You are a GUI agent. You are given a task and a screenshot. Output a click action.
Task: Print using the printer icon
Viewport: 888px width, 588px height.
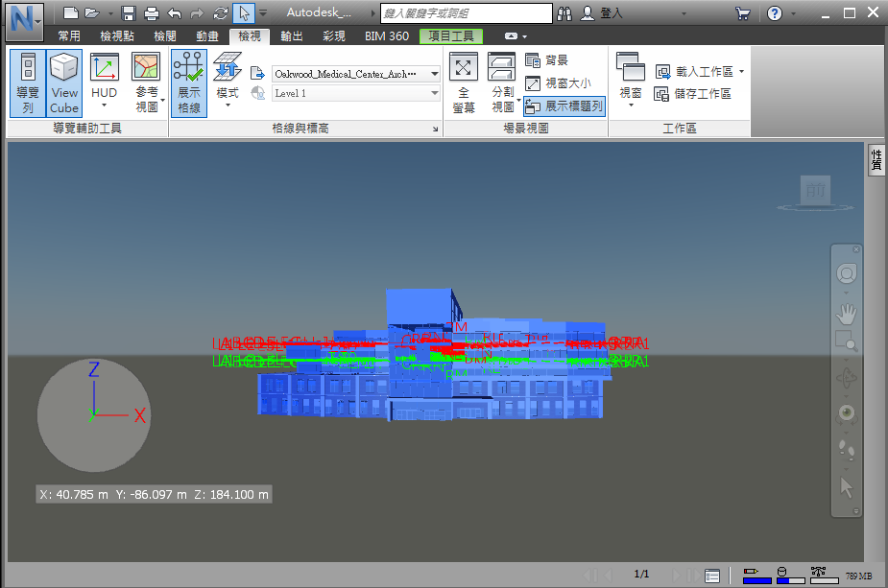(x=152, y=13)
